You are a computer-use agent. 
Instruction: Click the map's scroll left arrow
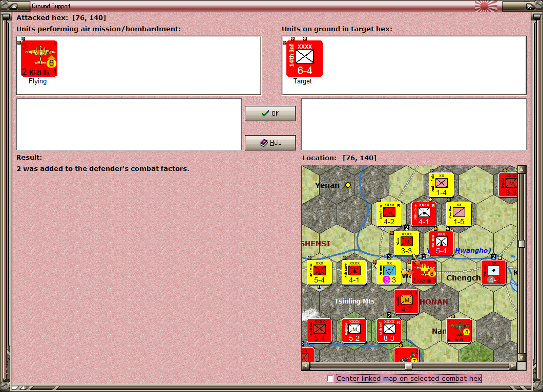pos(305,366)
